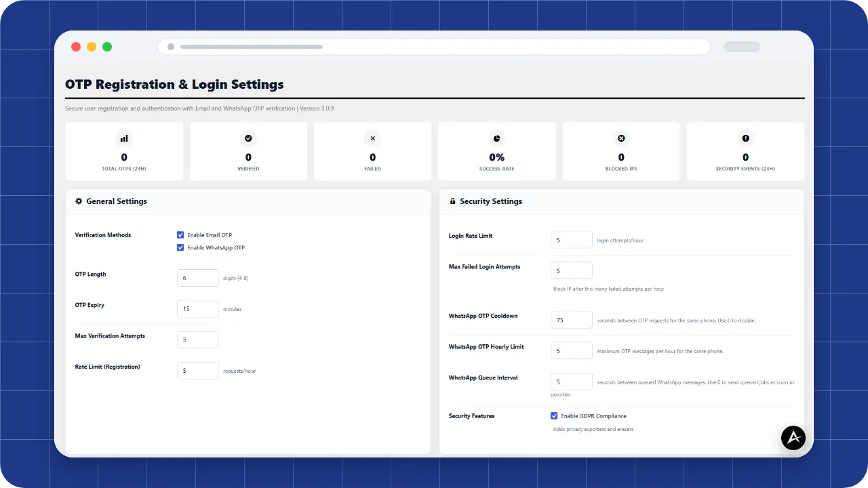This screenshot has width=868, height=488.
Task: Focus the OTP Length field
Action: (x=198, y=278)
